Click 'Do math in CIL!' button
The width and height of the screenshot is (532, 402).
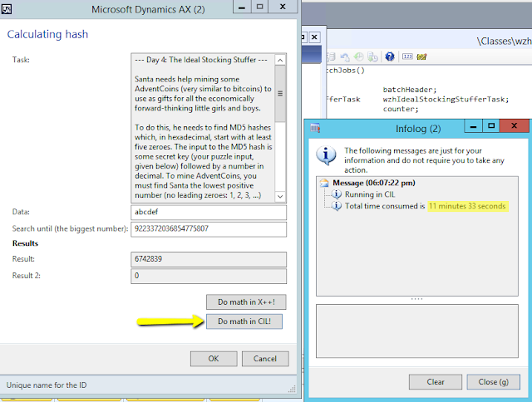[x=244, y=321]
